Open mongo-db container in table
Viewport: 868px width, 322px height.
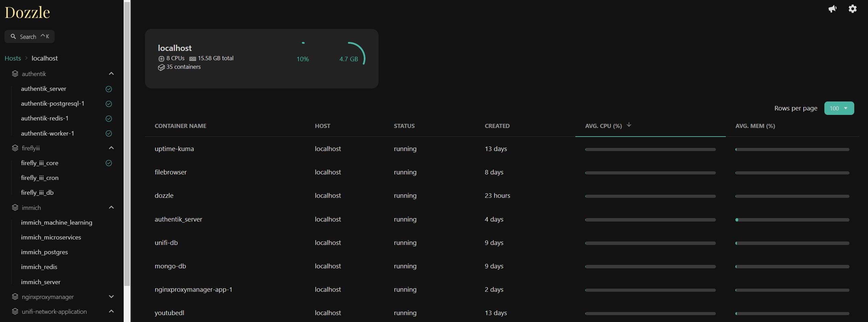tap(170, 266)
